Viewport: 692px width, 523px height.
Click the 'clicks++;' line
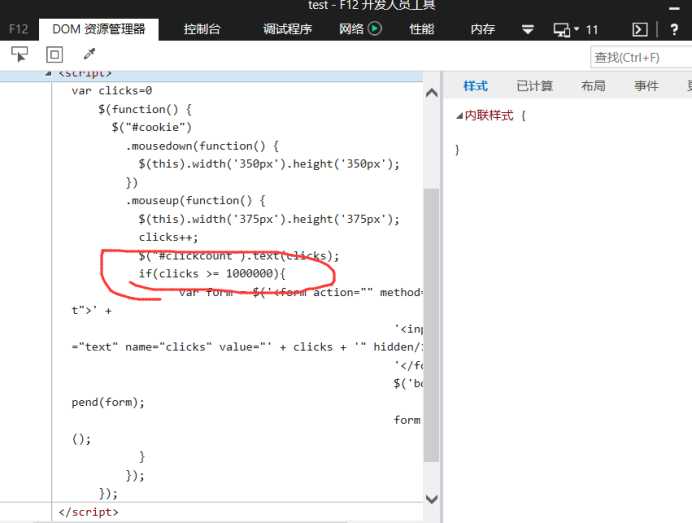pyautogui.click(x=168, y=237)
